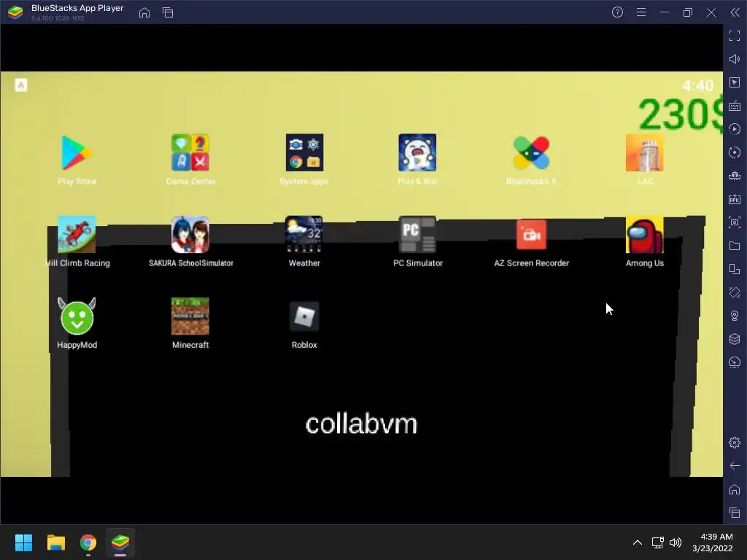Open BlueStacks settings gear
The height and width of the screenshot is (560, 747).
[735, 443]
